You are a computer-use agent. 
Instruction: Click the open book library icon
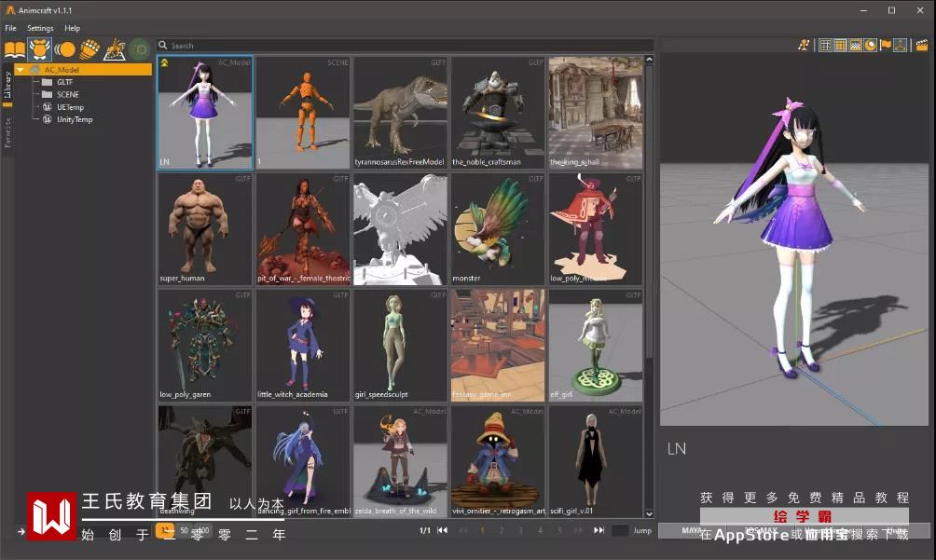tap(16, 48)
